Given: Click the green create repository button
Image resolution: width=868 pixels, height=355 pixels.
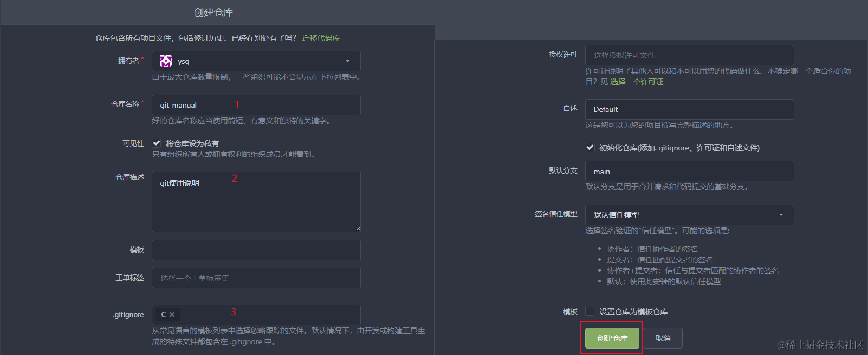Looking at the screenshot, I should tap(612, 338).
